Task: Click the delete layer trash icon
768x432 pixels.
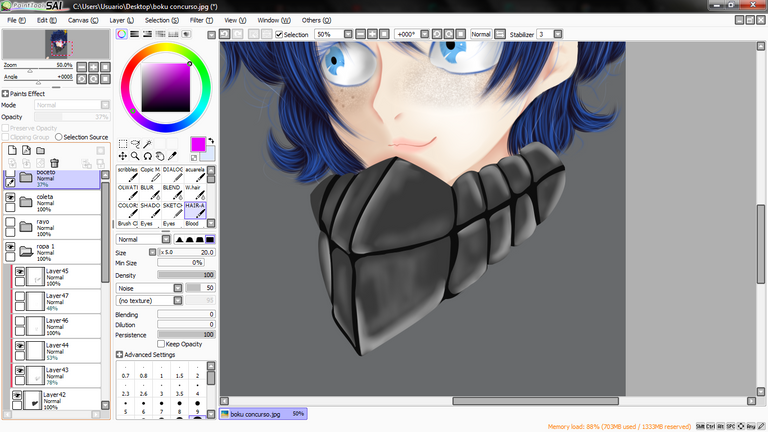Action: 54,163
